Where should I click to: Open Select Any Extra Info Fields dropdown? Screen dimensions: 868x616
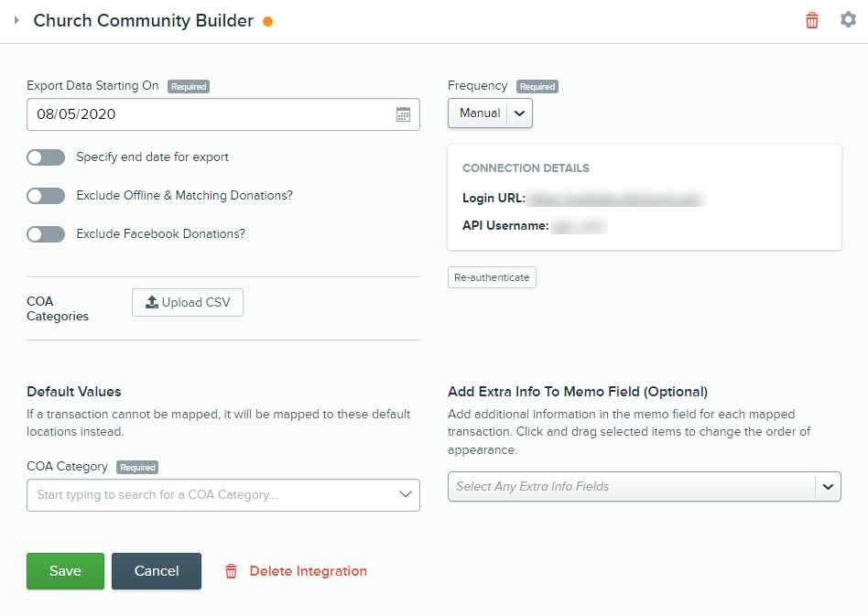[645, 487]
